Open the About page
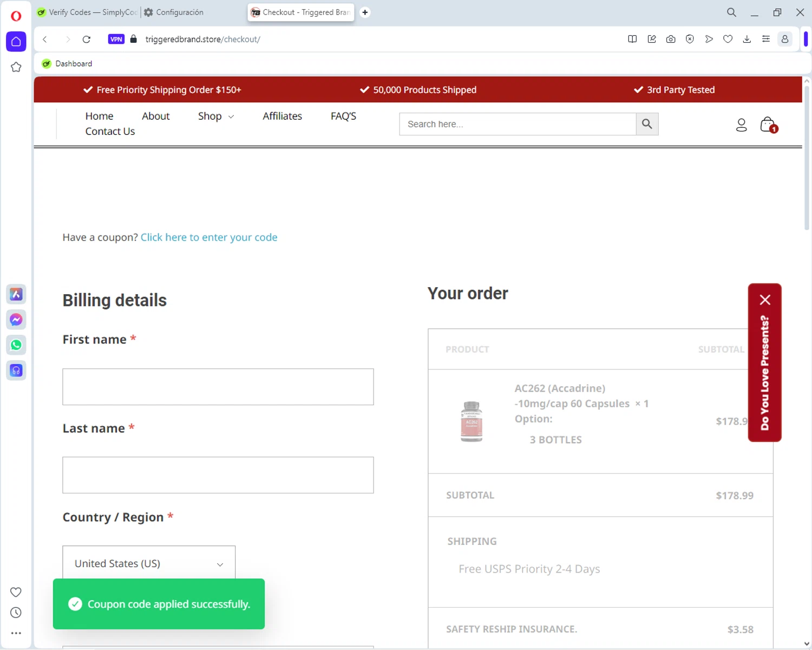812x650 pixels. [156, 116]
